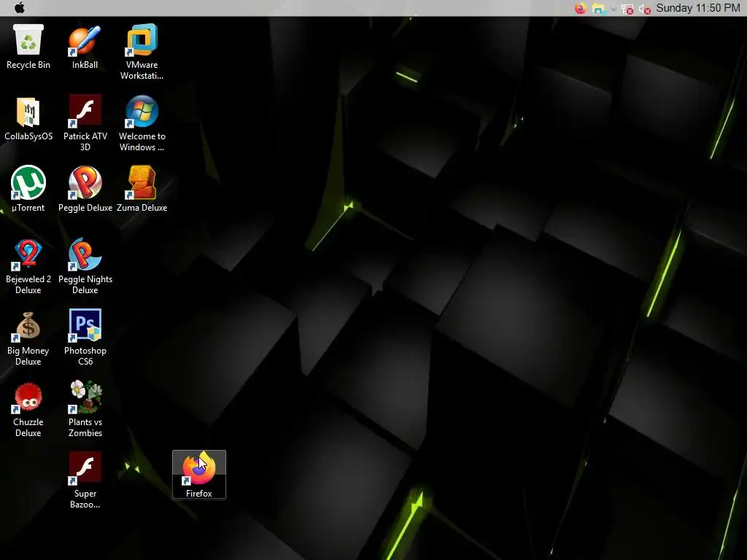Click the network disconnected tray icon
This screenshot has height=560, width=747.
point(628,9)
